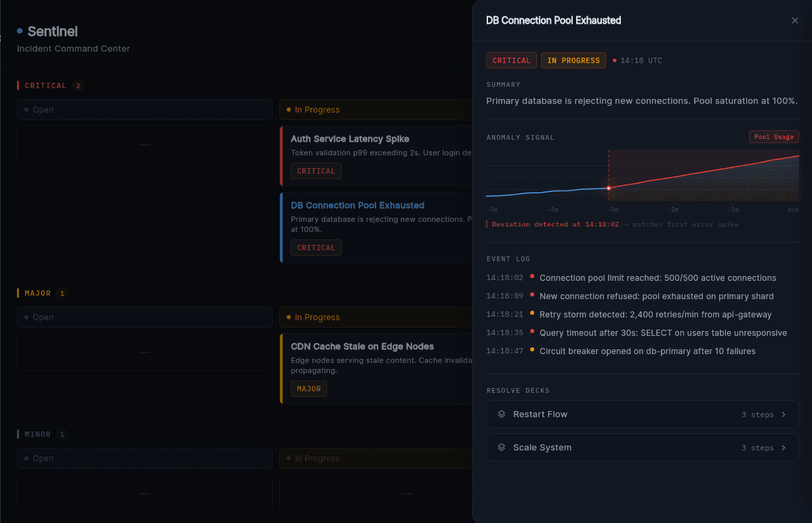Toggle the CRITICAL badge on the detail panel
The image size is (812, 523).
point(511,60)
